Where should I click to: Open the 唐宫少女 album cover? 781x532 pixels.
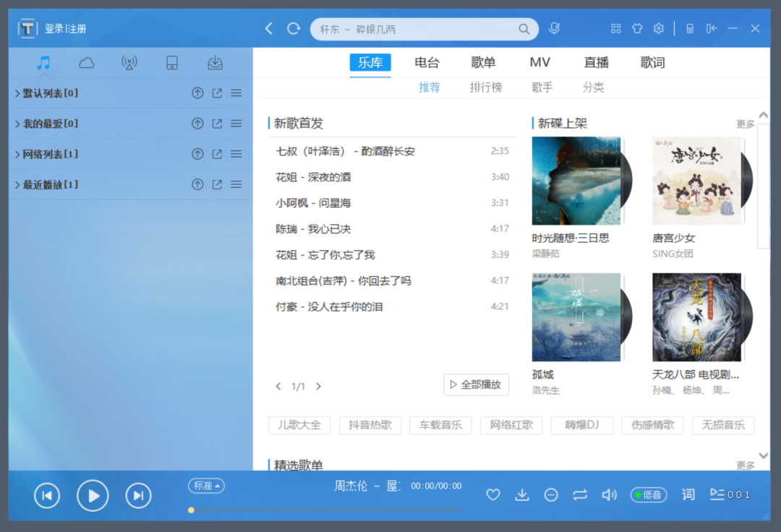(x=698, y=181)
